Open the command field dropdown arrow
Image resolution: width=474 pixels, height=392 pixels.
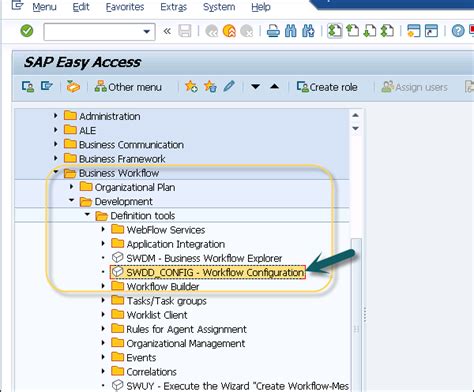point(146,32)
